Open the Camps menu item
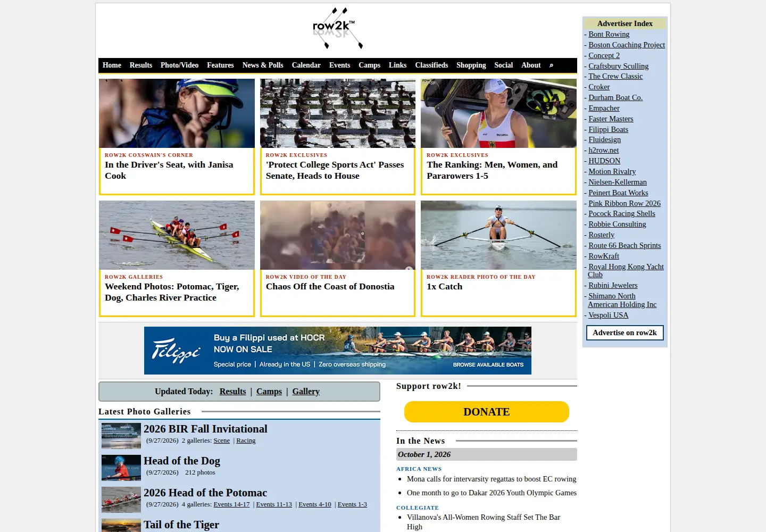The image size is (766, 532). pyautogui.click(x=369, y=65)
